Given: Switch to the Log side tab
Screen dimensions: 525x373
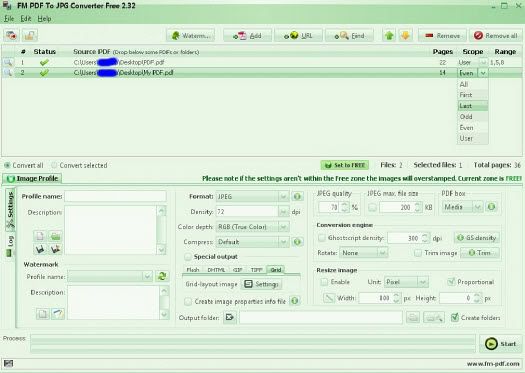Looking at the screenshot, I should (x=10, y=245).
